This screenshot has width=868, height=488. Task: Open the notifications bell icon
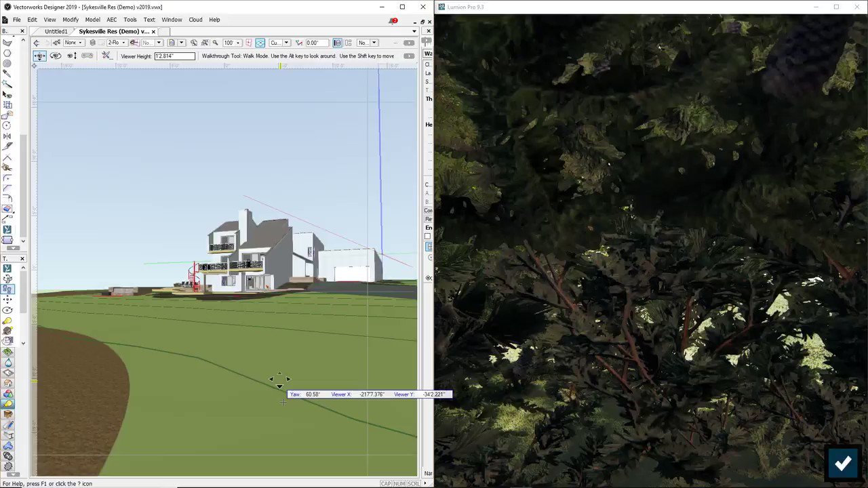pyautogui.click(x=393, y=20)
